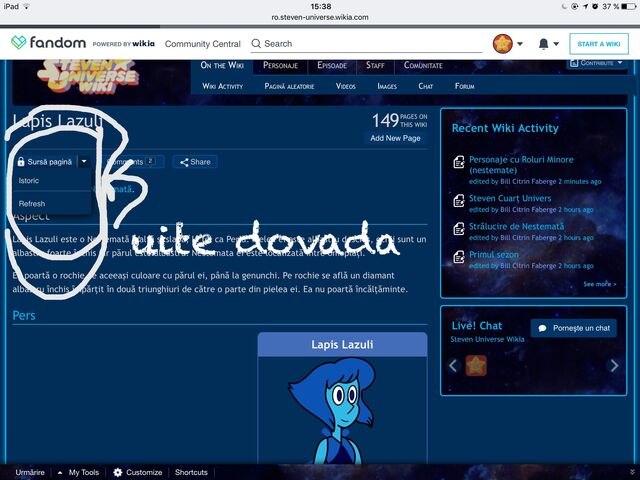640x480 pixels.
Task: Click the Pers section heading
Action: (x=24, y=316)
